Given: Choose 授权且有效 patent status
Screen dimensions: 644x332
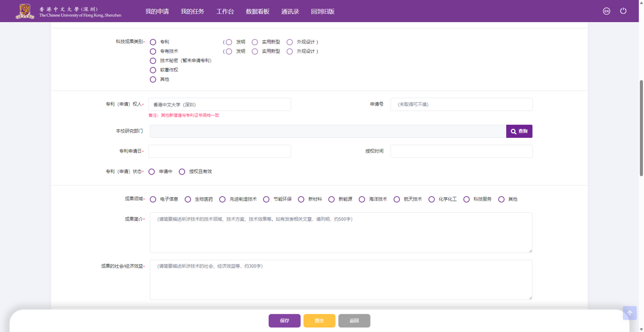Looking at the screenshot, I should (182, 172).
